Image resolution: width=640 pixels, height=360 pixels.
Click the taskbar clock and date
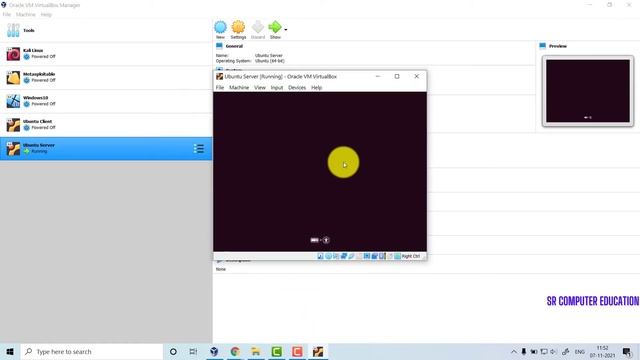602,351
